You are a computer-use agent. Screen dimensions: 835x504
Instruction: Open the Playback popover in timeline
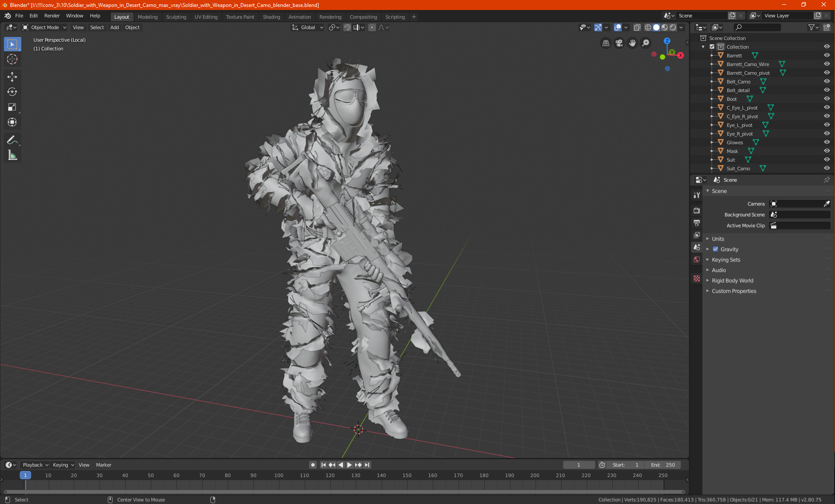[x=35, y=465]
